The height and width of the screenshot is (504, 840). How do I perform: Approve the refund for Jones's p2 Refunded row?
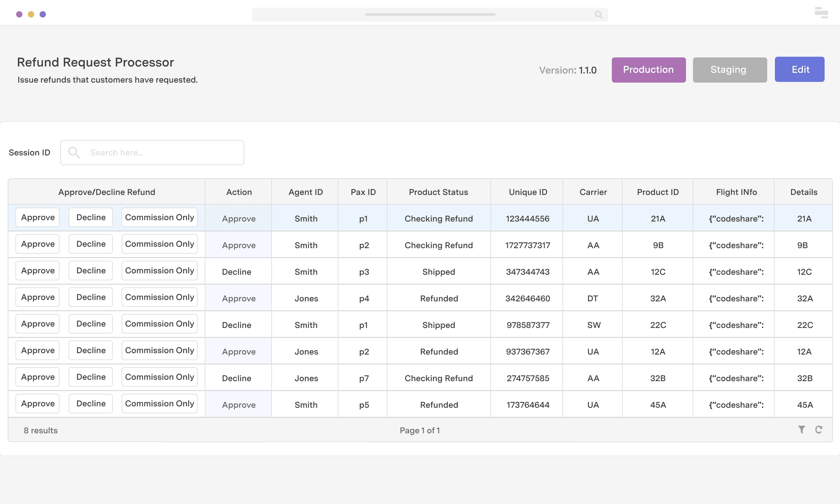click(x=37, y=350)
